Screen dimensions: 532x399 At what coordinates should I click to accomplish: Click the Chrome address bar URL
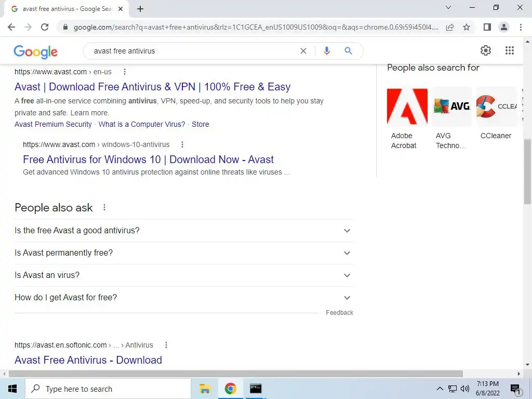pos(256,27)
